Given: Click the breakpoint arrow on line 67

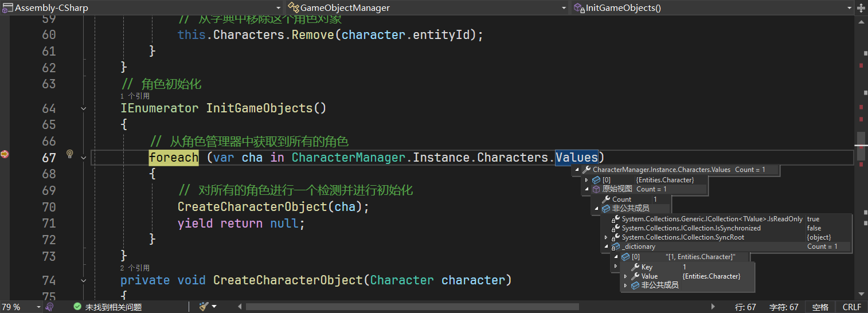Looking at the screenshot, I should [5, 154].
